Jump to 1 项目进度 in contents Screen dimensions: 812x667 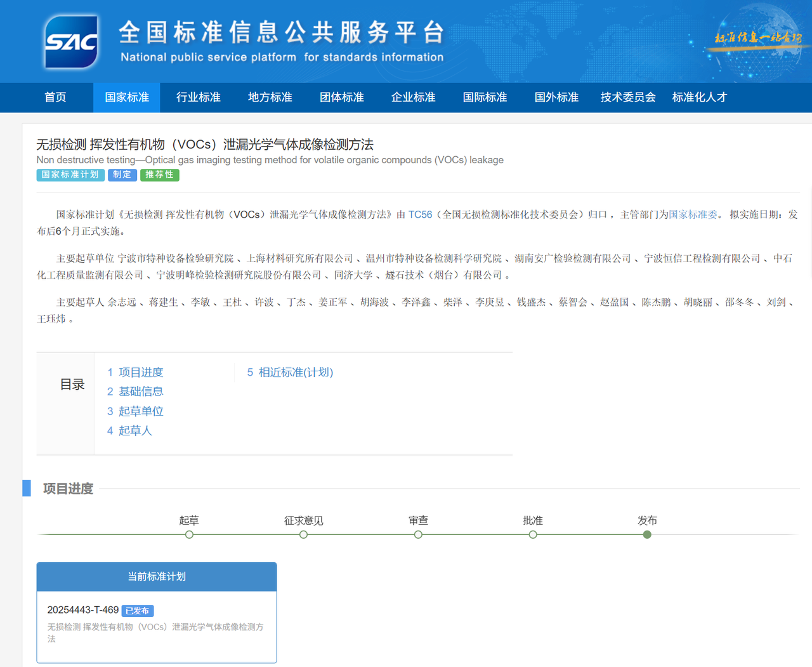coord(135,373)
